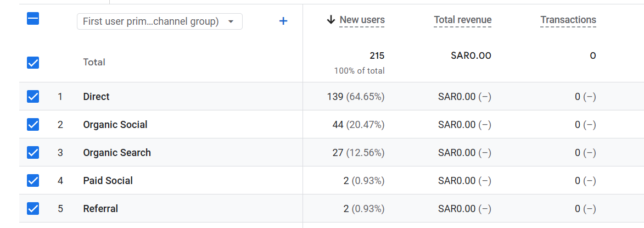Click the total new users value 215
The image size is (644, 228).
pyautogui.click(x=377, y=56)
